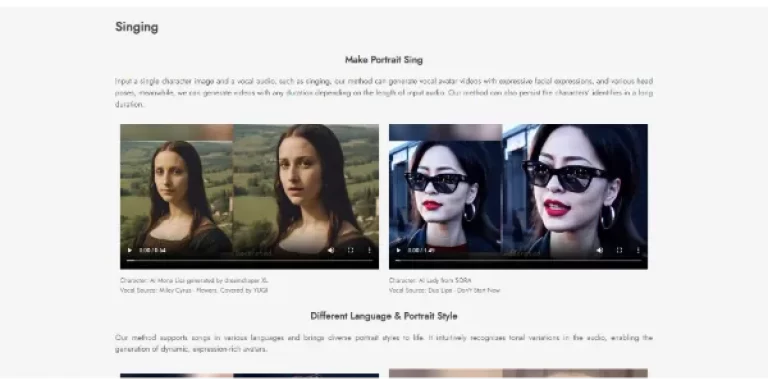Image resolution: width=768 pixels, height=385 pixels.
Task: Open fullscreen on the sunglasses lady video
Action: [619, 250]
